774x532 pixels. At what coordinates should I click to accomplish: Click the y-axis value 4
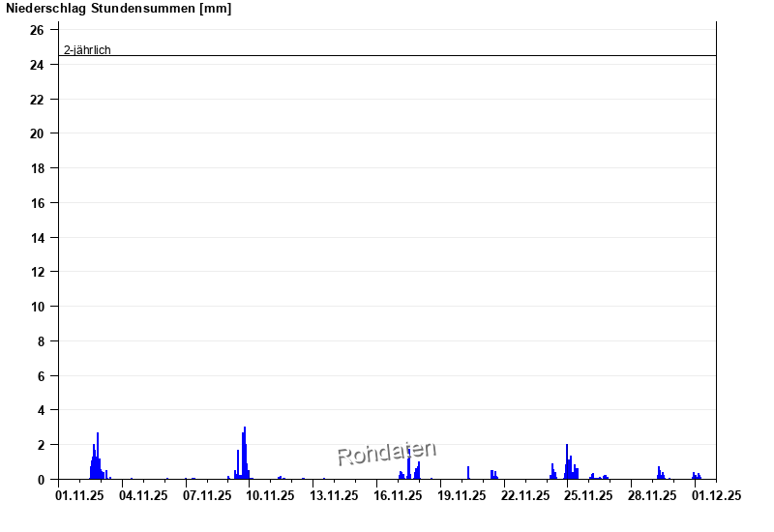coord(40,410)
